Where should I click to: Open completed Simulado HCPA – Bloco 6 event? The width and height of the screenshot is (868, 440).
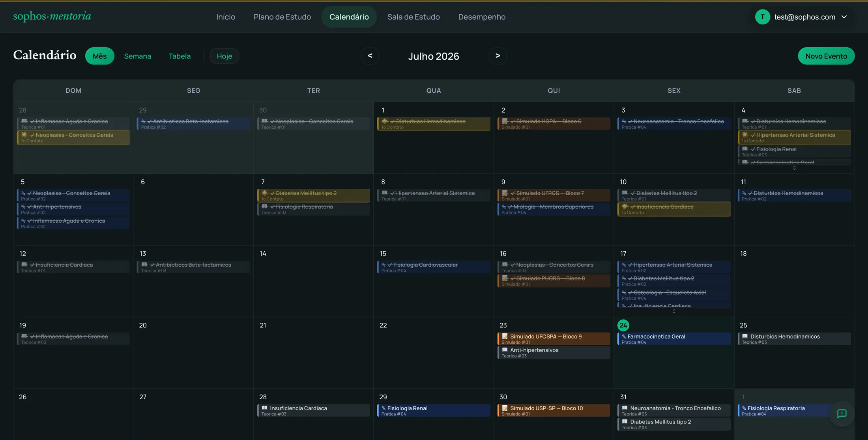pos(554,124)
